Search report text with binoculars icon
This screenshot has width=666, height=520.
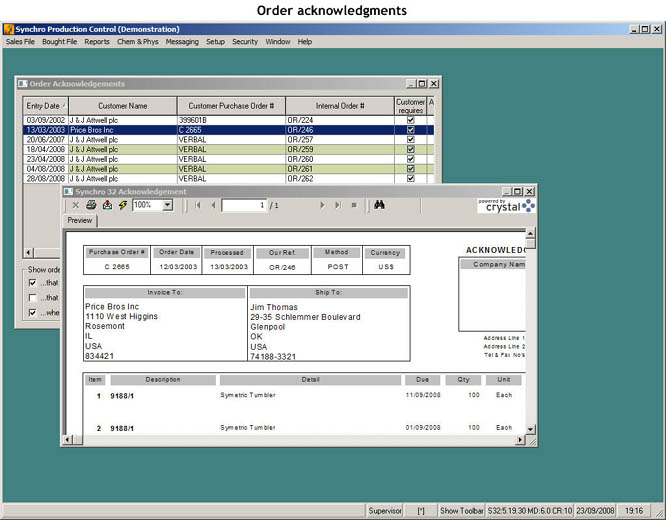(x=379, y=205)
